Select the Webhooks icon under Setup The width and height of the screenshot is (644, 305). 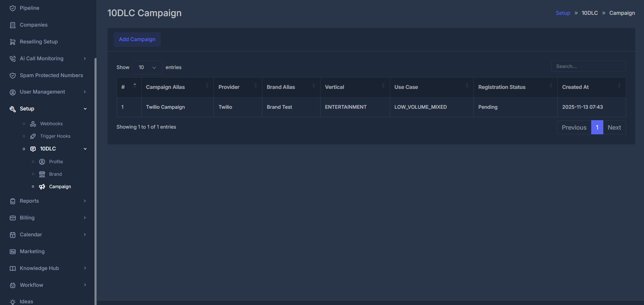coord(33,124)
